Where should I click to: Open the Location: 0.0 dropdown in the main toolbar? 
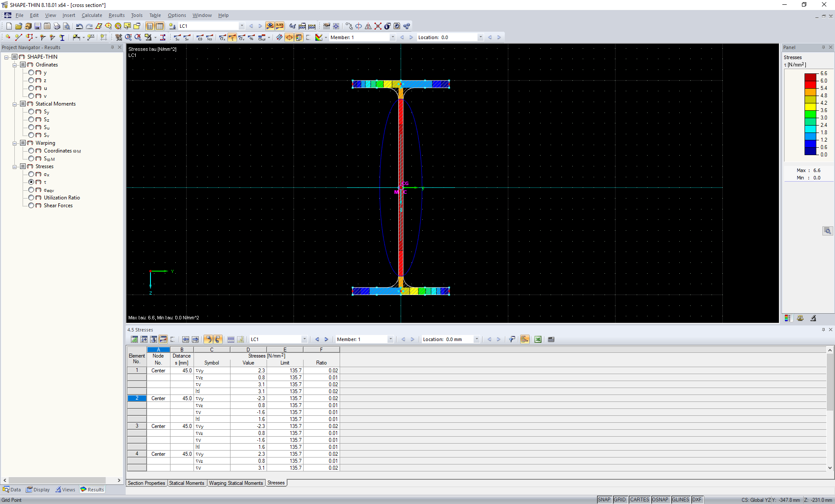pyautogui.click(x=481, y=37)
